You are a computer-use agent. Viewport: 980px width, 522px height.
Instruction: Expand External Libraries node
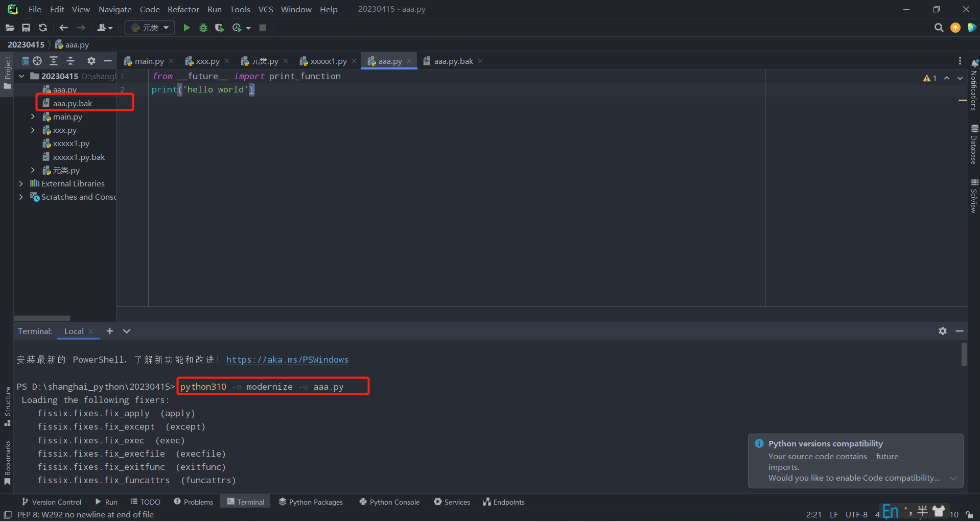click(x=21, y=183)
